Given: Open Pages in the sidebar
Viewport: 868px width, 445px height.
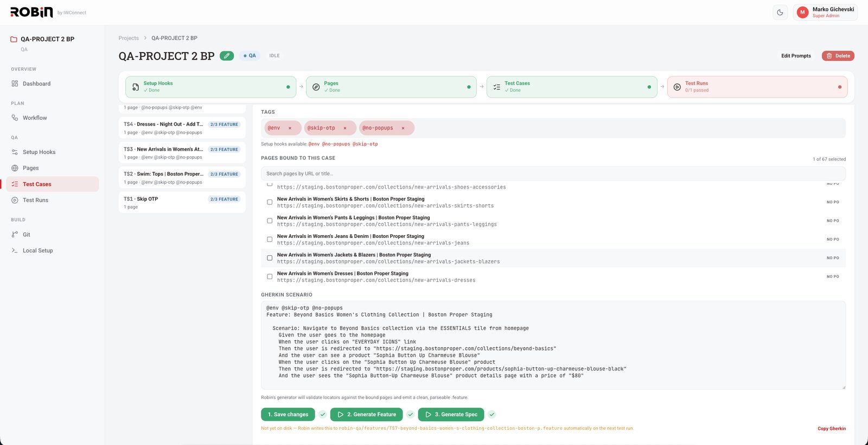Looking at the screenshot, I should [x=53, y=168].
